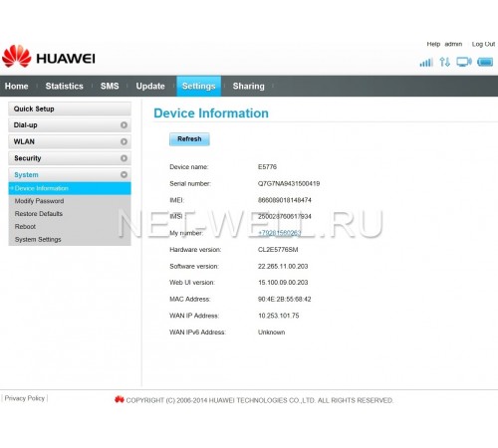
Task: Go to the SMS tab
Action: [x=110, y=86]
